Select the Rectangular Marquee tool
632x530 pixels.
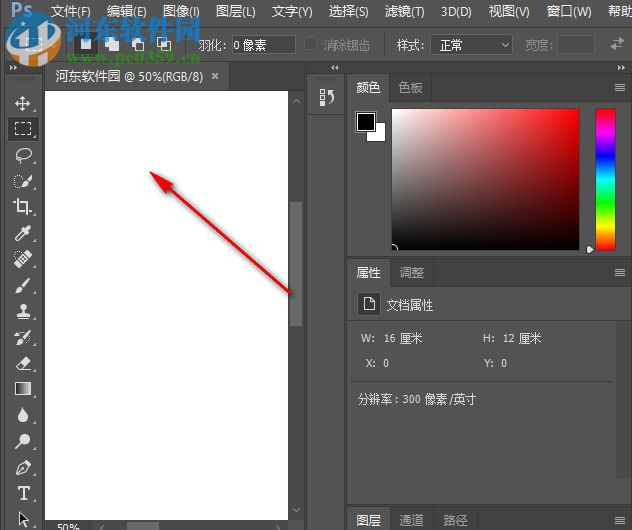(x=23, y=129)
